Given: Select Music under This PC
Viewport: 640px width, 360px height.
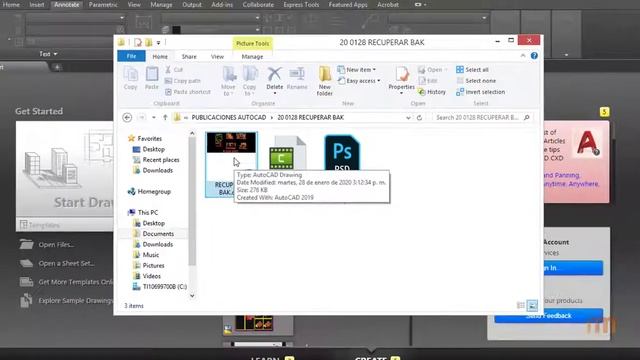Looking at the screenshot, I should tap(146, 255).
